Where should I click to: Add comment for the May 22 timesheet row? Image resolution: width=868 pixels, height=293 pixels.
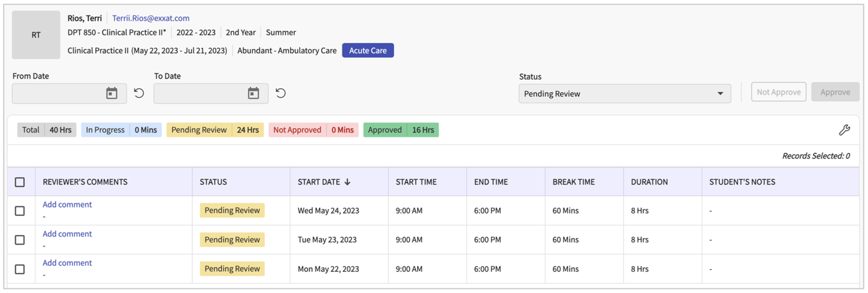pyautogui.click(x=67, y=263)
